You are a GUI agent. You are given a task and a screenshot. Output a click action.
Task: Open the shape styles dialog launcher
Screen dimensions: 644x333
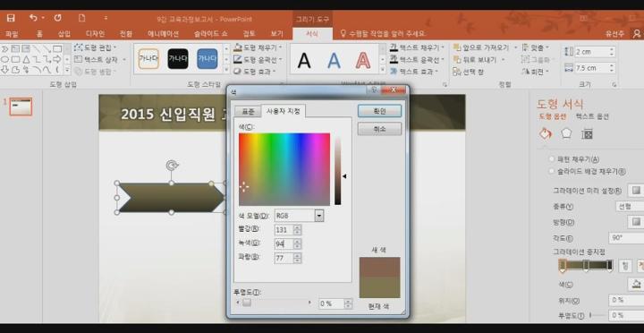[x=282, y=84]
